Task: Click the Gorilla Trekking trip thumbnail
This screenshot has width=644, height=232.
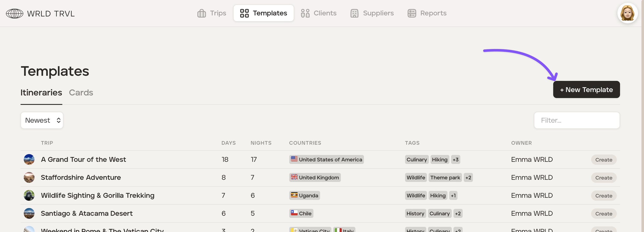Action: [29, 195]
